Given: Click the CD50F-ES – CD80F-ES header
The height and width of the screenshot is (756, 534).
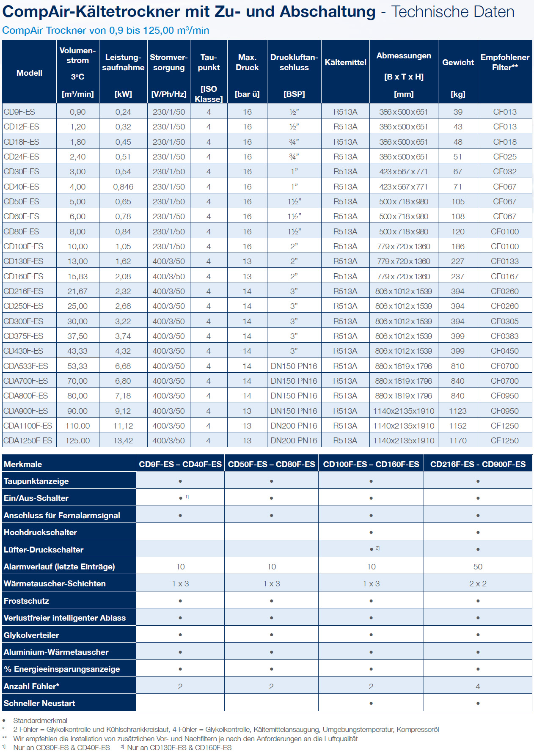Looking at the screenshot, I should click(x=271, y=464).
